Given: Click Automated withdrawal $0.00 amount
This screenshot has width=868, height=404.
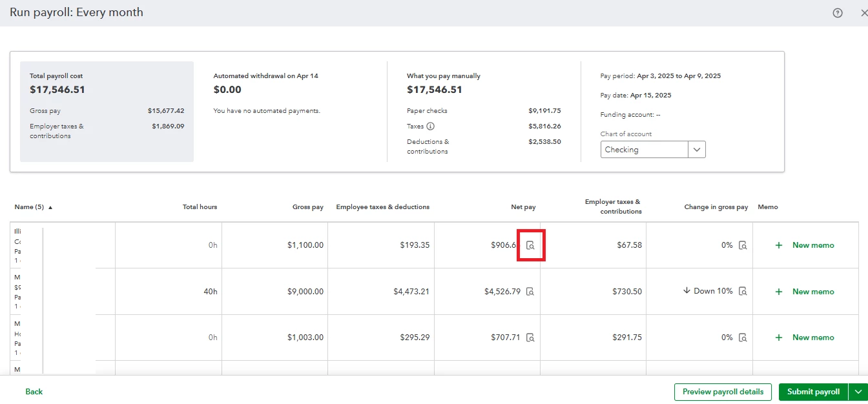Looking at the screenshot, I should pos(227,90).
